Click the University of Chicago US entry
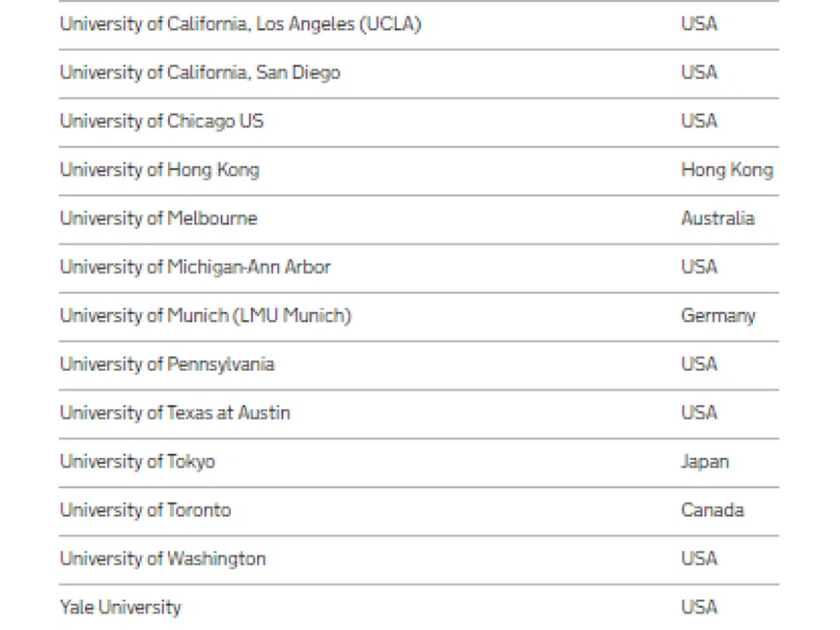 pos(162,121)
